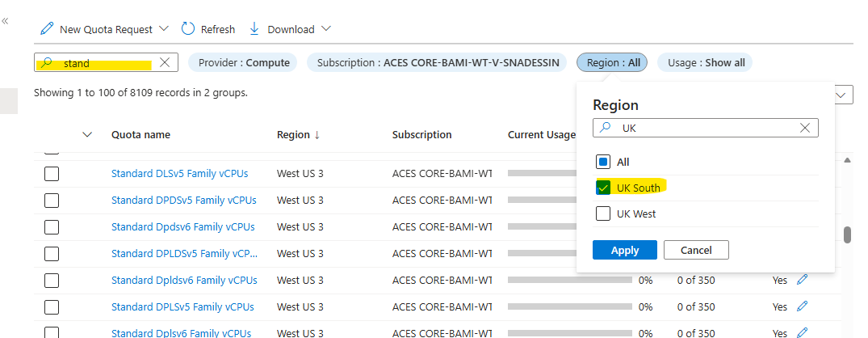Screen dimensions: 868x338
Task: Click the Download arrow icon
Action: point(254,29)
